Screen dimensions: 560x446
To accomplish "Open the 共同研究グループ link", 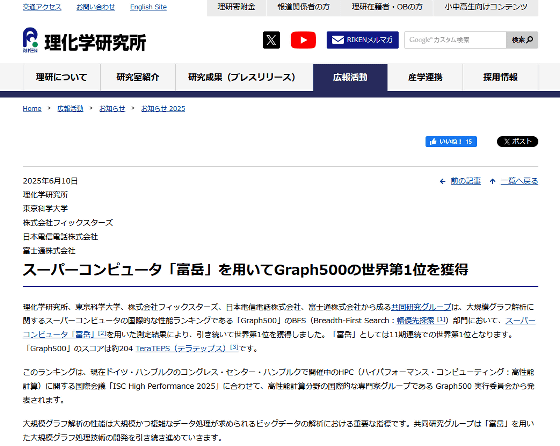I will tap(421, 307).
